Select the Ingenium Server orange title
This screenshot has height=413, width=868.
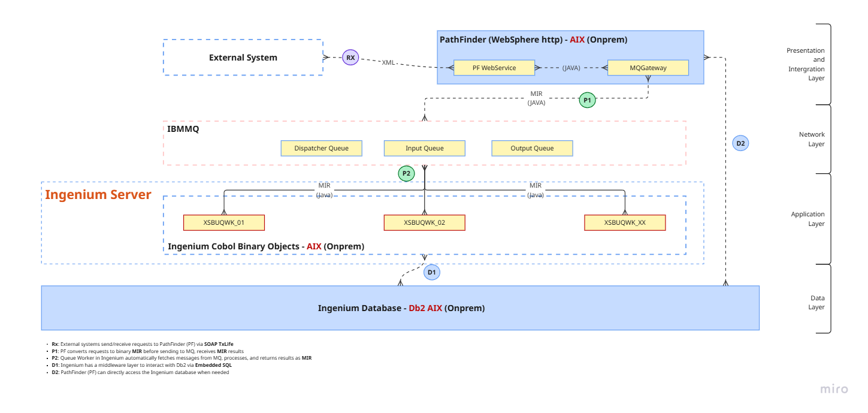coord(98,195)
